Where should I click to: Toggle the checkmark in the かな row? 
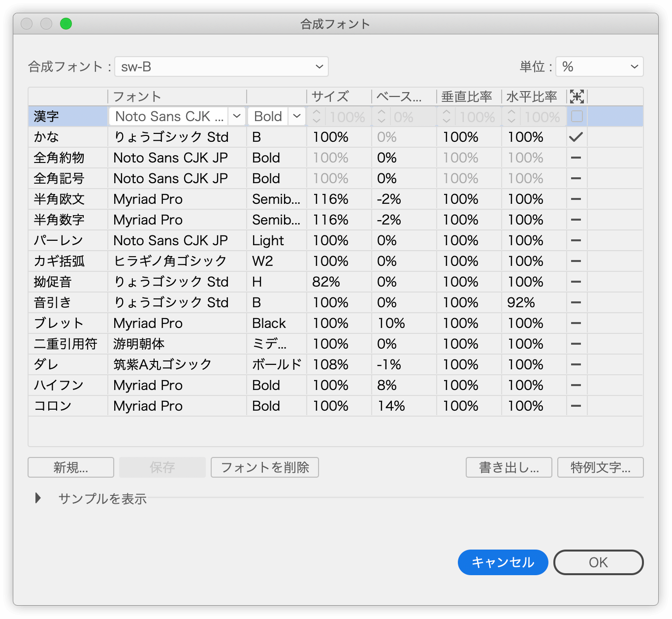pos(576,137)
